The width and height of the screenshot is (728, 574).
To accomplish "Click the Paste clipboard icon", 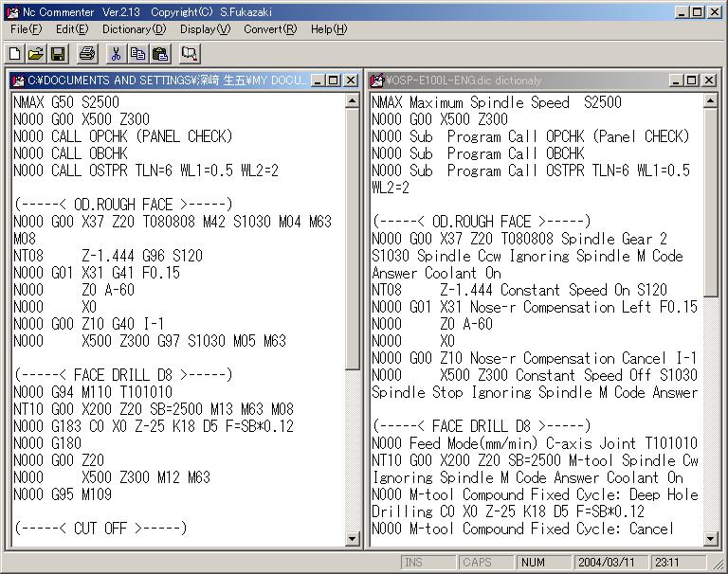I will (159, 54).
